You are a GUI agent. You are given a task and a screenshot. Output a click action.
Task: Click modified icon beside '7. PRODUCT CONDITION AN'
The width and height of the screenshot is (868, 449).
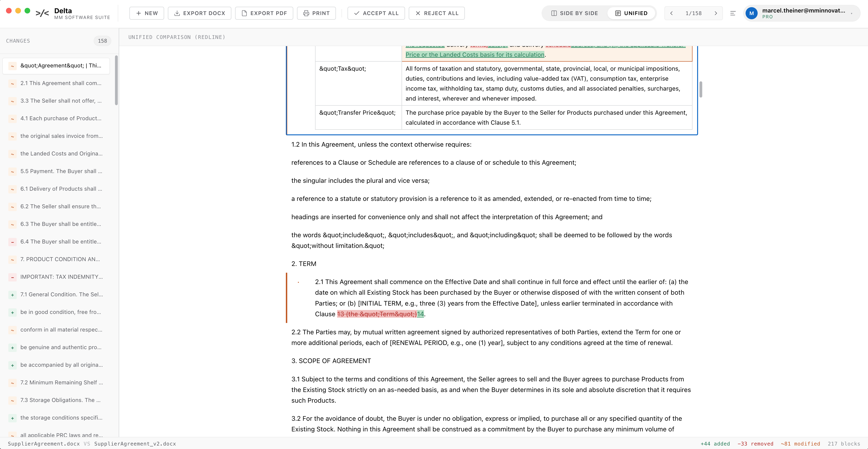click(x=13, y=260)
